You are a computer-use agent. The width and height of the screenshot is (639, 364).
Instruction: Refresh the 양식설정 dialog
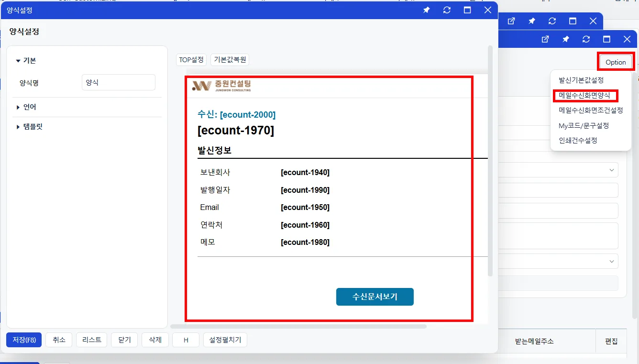447,10
